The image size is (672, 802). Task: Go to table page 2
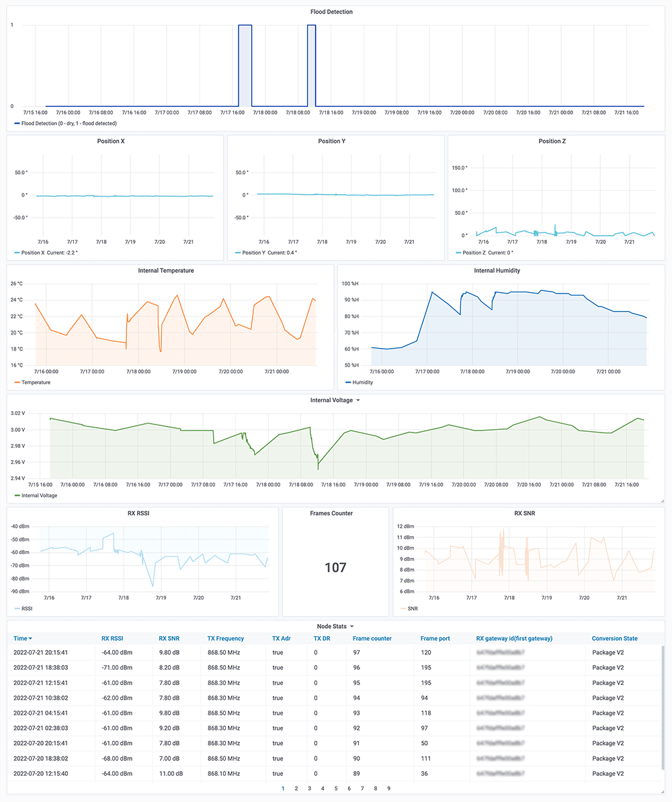(x=296, y=789)
